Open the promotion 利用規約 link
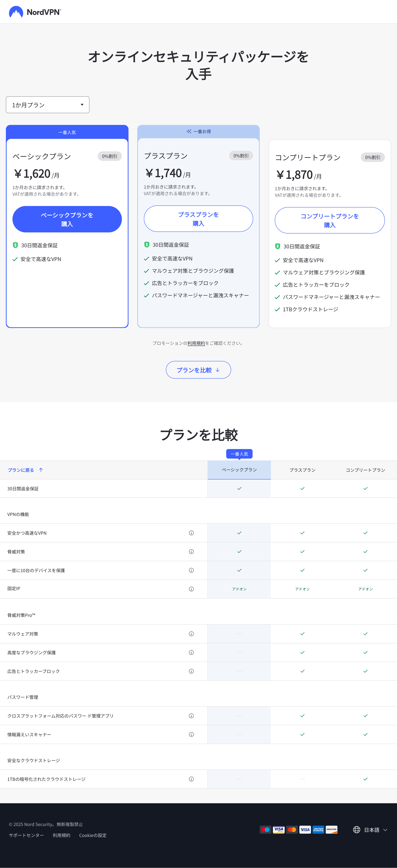 196,343
